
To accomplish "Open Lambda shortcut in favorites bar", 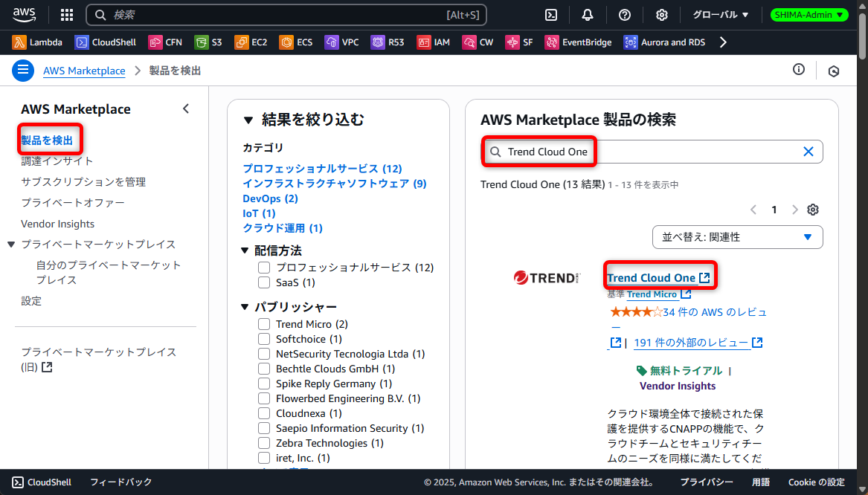I will click(37, 42).
